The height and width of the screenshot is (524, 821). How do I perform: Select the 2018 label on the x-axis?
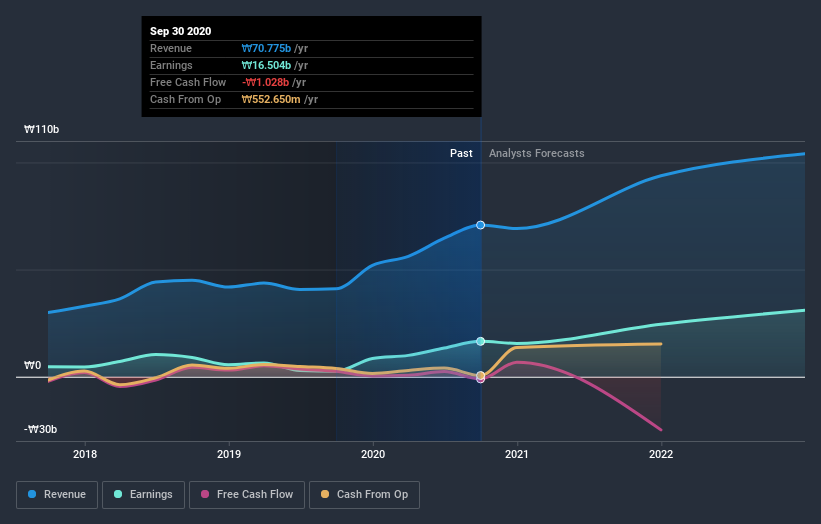coord(85,454)
